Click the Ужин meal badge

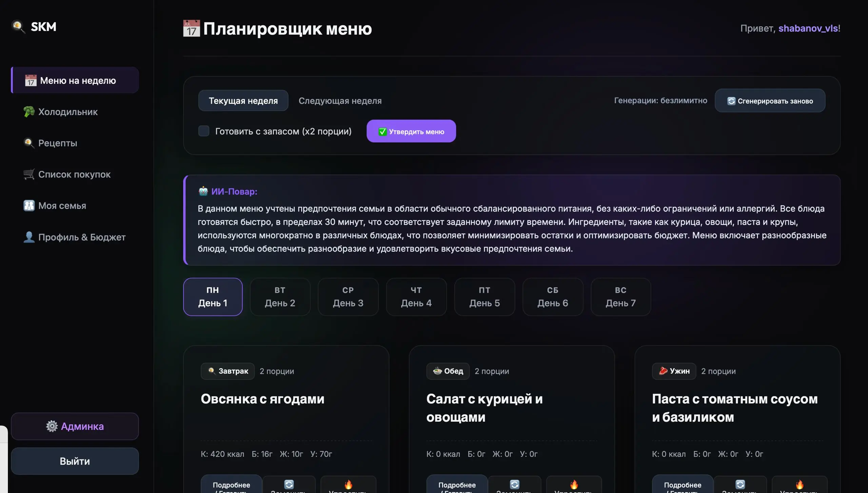click(x=674, y=371)
